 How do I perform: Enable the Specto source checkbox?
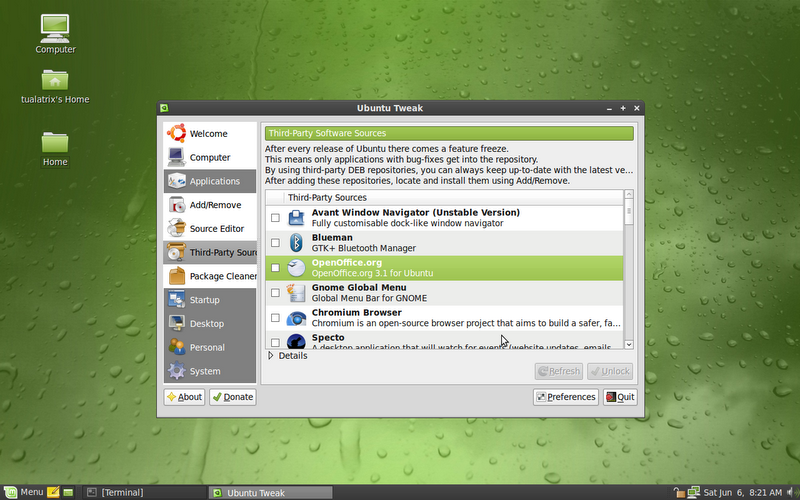276,342
